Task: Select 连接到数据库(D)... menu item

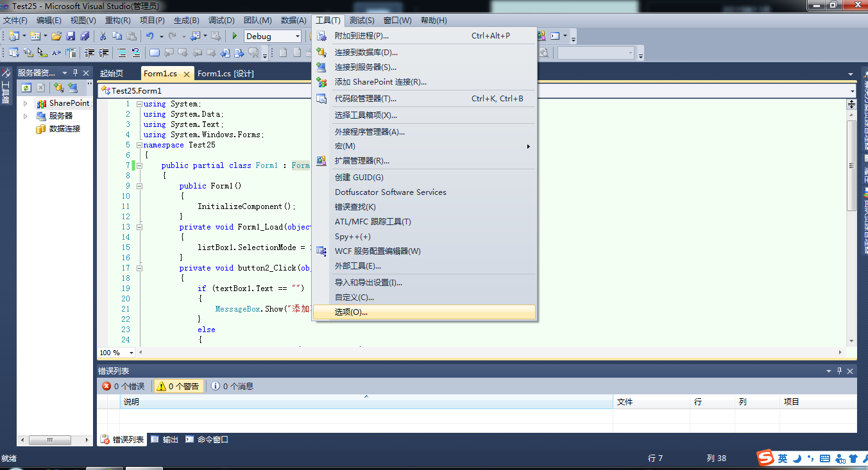Action: pos(423,53)
